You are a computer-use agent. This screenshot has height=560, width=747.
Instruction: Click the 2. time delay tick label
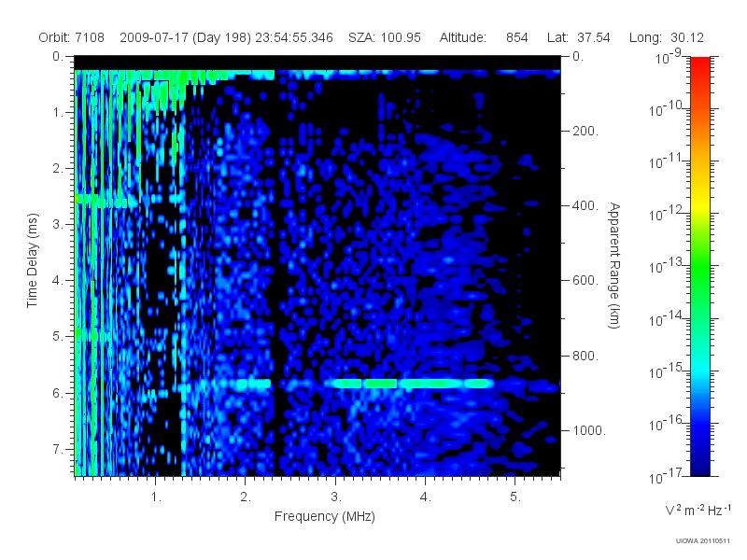tap(58, 169)
